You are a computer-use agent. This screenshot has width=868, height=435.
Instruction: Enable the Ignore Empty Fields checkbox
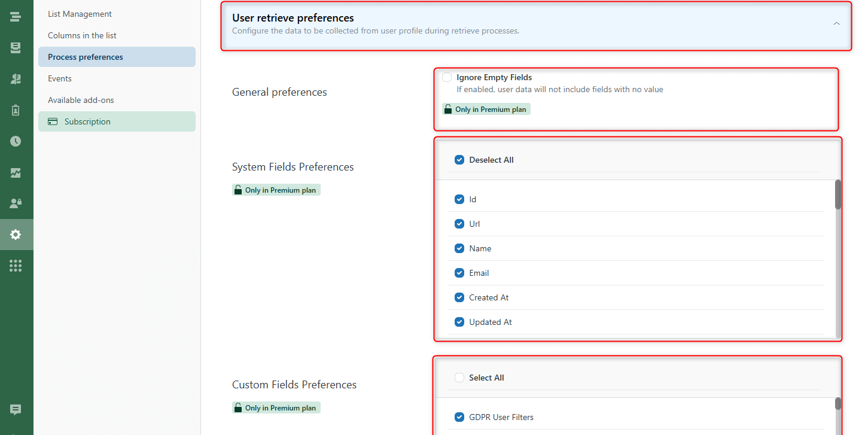447,77
